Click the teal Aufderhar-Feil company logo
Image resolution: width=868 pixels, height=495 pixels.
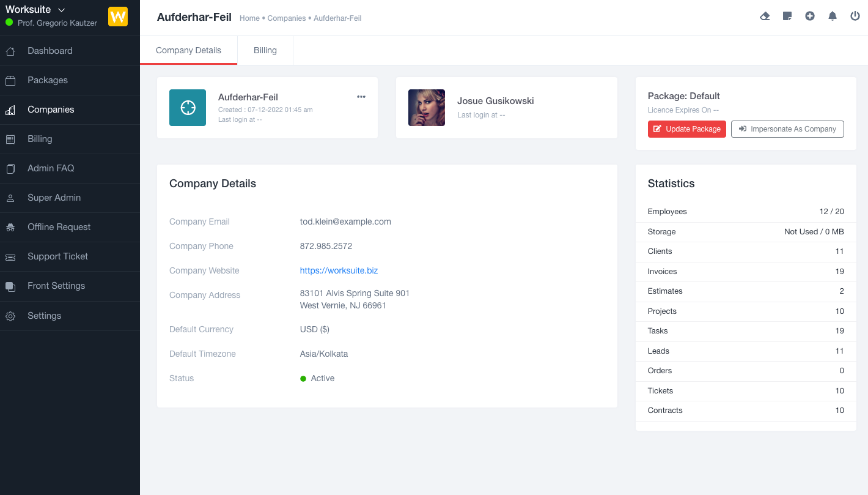tap(188, 108)
